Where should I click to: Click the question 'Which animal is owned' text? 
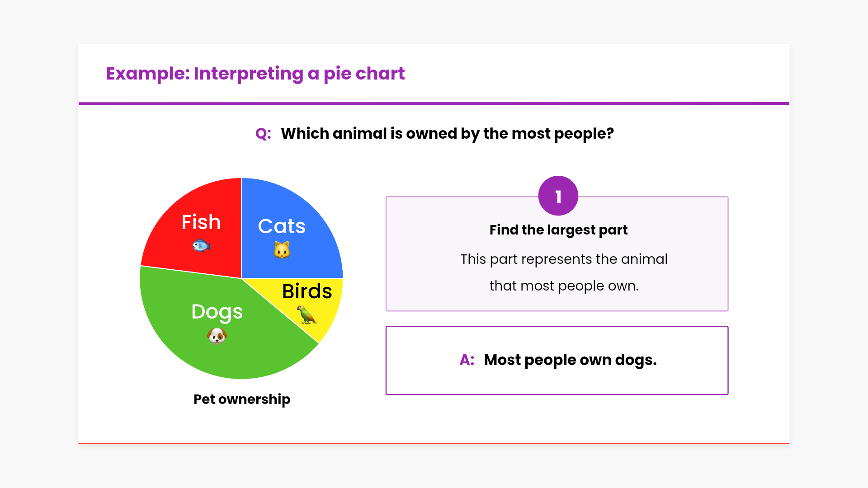click(447, 134)
